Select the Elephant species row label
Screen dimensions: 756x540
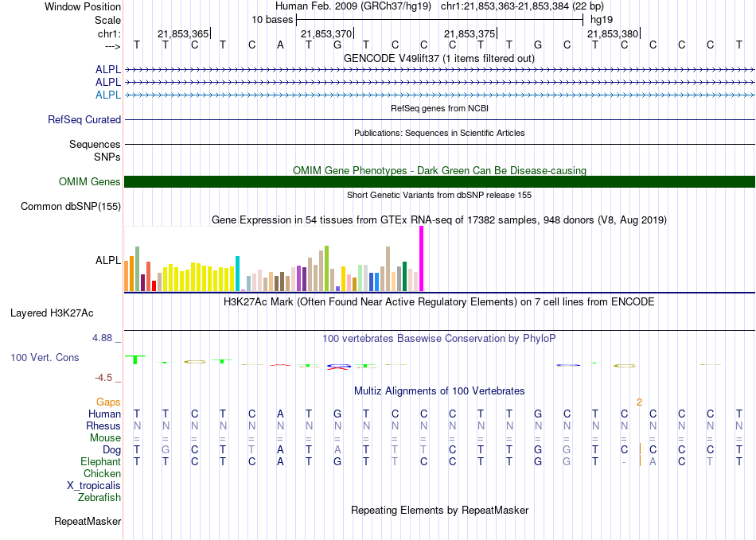[x=100, y=462]
